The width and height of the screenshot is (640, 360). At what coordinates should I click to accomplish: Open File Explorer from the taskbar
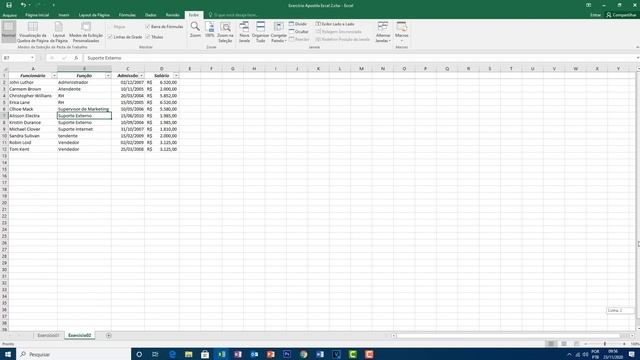click(189, 354)
